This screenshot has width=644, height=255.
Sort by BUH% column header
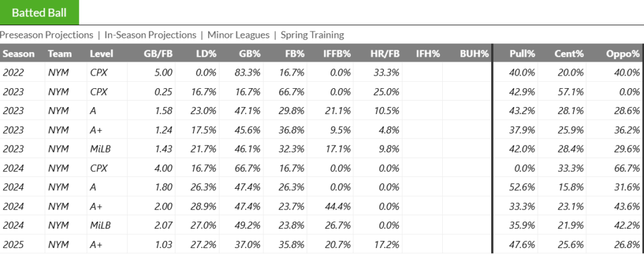pos(474,54)
